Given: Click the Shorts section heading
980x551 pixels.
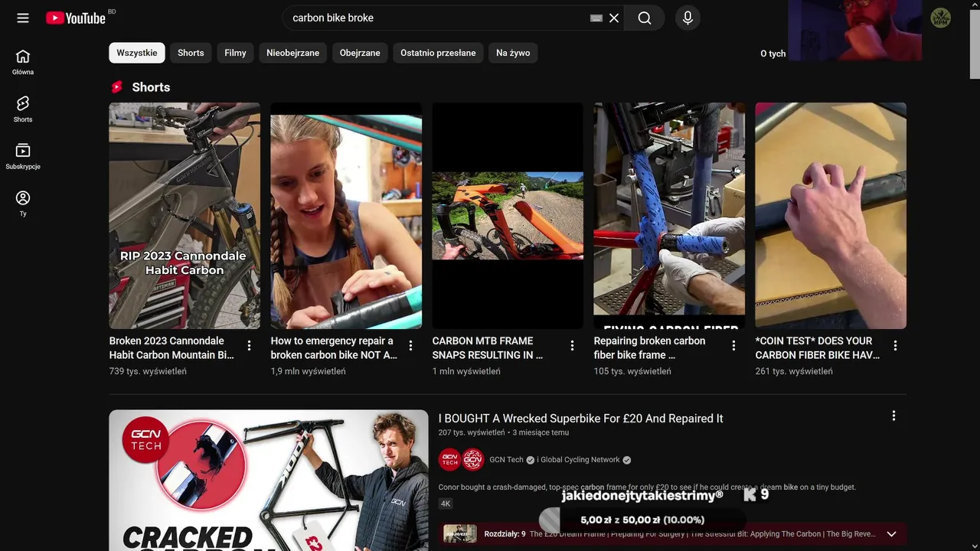Looking at the screenshot, I should point(151,87).
